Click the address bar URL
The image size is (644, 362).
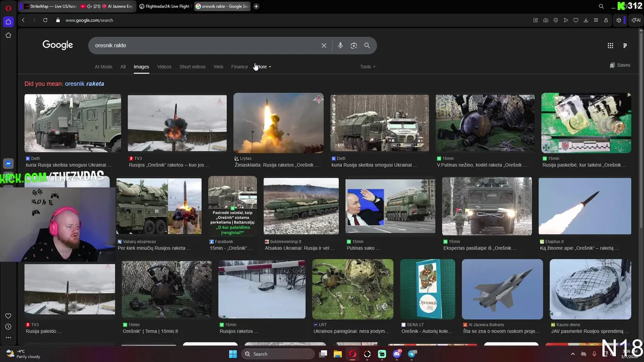click(89, 20)
